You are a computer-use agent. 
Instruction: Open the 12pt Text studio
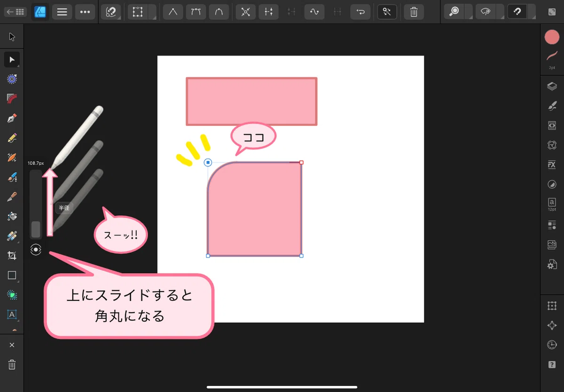point(552,204)
